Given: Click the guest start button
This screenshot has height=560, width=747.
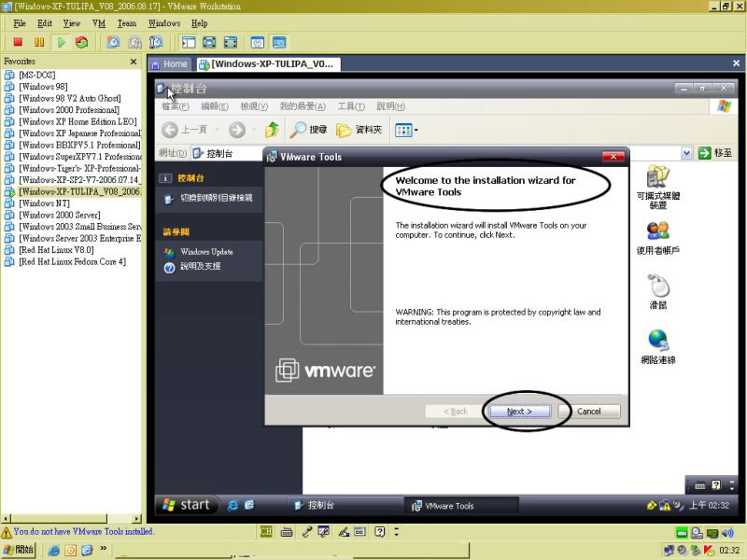Looking at the screenshot, I should [188, 505].
